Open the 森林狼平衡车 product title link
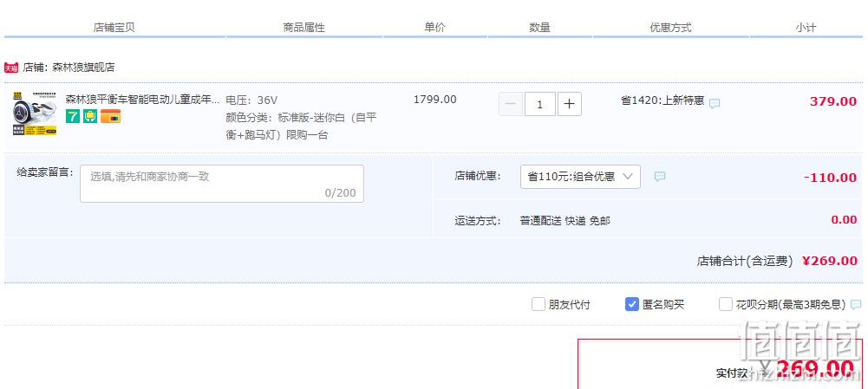Viewport: 868px width, 389px height. pyautogui.click(x=142, y=100)
